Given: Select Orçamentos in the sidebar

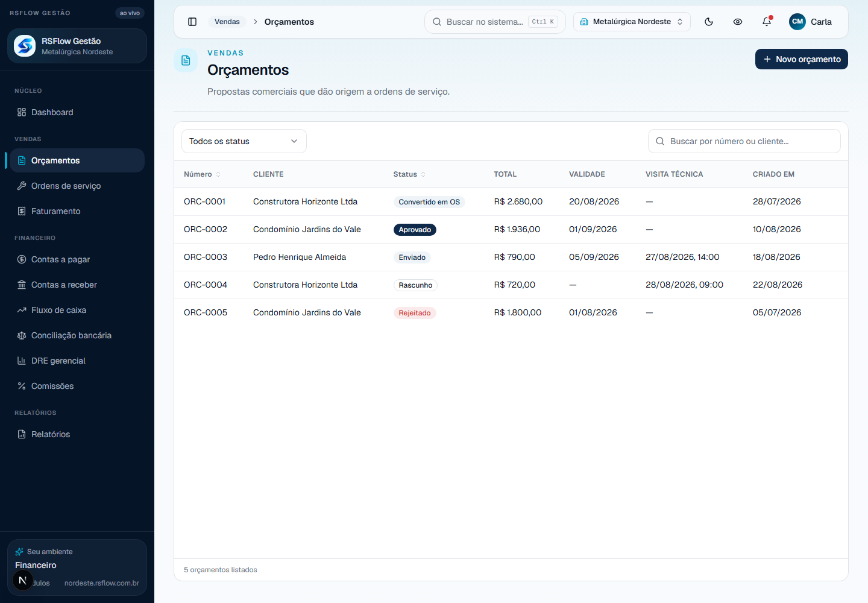Looking at the screenshot, I should (x=77, y=160).
